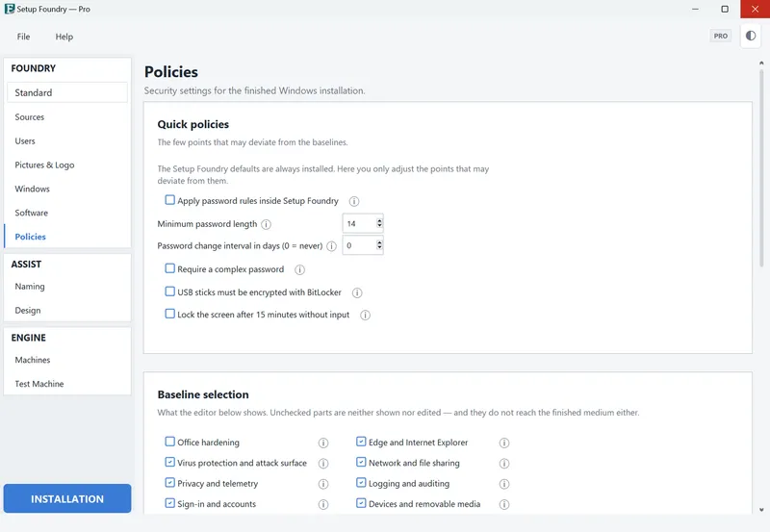
Task: Decrease Minimum password length with down arrow
Action: coord(379,226)
